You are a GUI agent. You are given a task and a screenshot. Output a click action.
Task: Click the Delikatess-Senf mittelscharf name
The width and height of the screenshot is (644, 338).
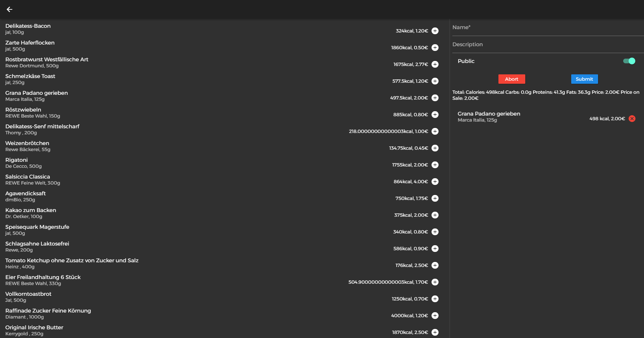pos(42,126)
